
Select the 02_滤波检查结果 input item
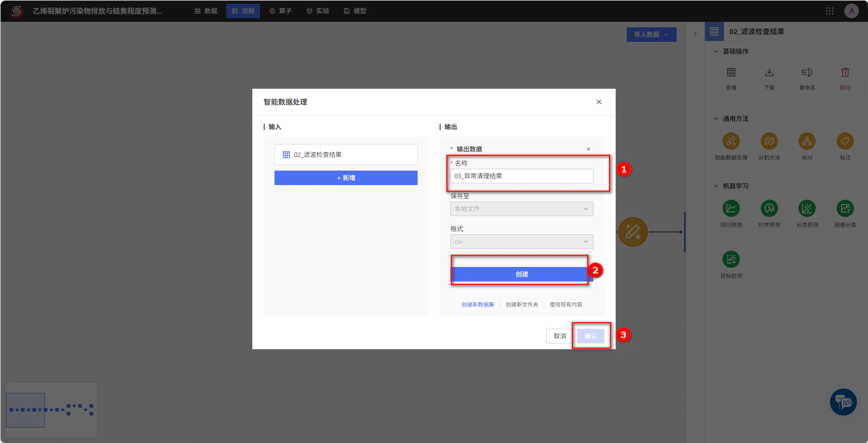(x=346, y=155)
